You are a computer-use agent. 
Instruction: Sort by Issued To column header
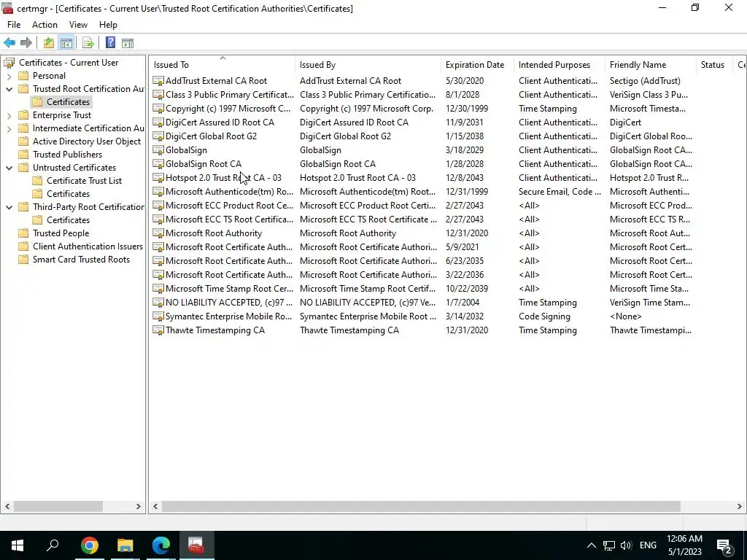pos(222,65)
